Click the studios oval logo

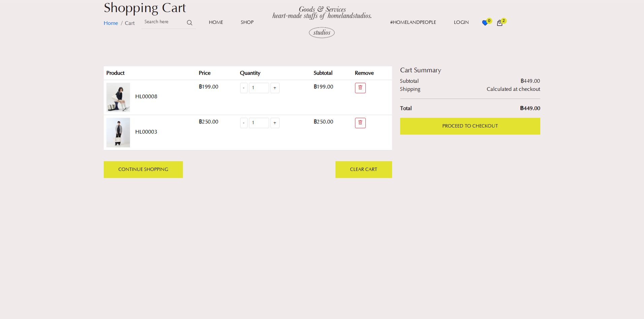pos(322,33)
